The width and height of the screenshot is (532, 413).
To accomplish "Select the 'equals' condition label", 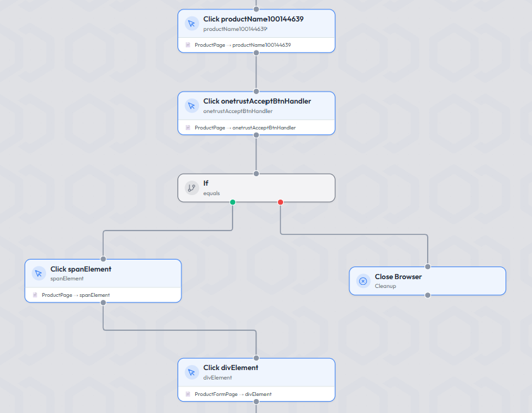I will coord(212,193).
